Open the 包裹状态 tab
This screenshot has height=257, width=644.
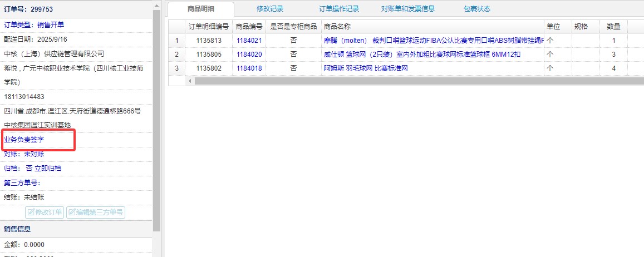pos(477,9)
